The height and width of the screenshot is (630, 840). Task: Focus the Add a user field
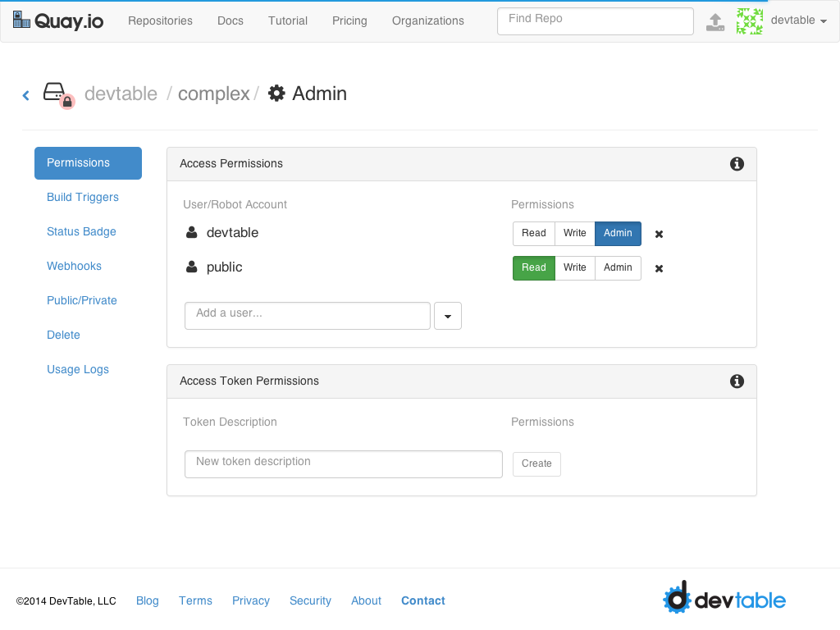(308, 316)
